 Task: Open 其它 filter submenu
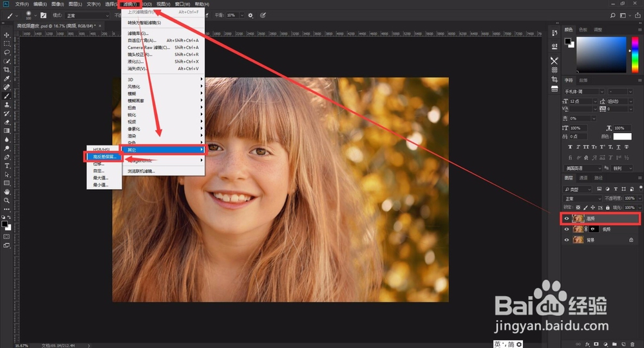[x=163, y=150]
